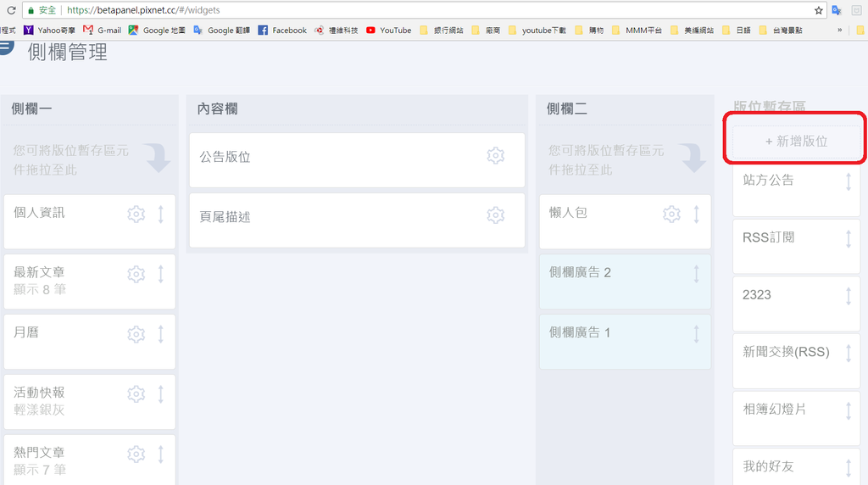Viewport: 868px width, 485px height.
Task: Click the 側欄一 column header
Action: (31, 109)
